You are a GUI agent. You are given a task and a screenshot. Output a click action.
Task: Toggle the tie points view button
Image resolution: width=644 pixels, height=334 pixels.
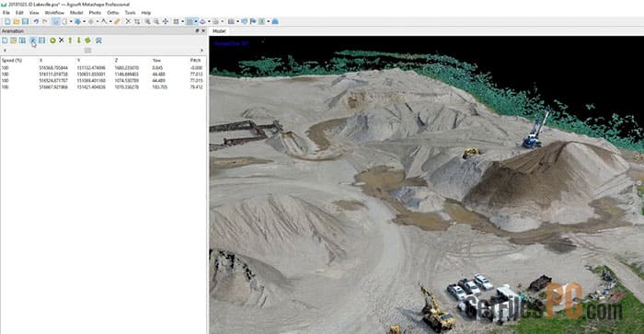177,21
